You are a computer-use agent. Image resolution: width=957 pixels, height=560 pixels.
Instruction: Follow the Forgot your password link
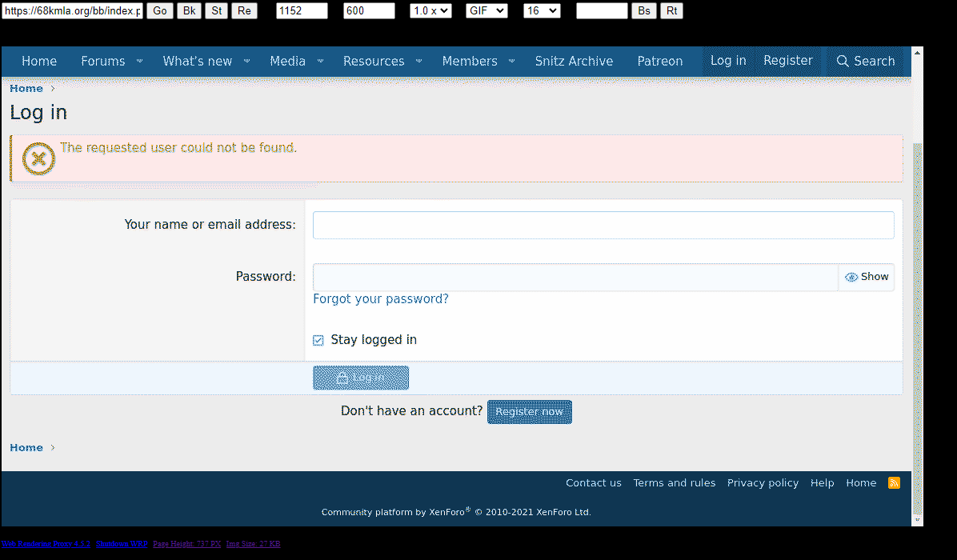380,299
